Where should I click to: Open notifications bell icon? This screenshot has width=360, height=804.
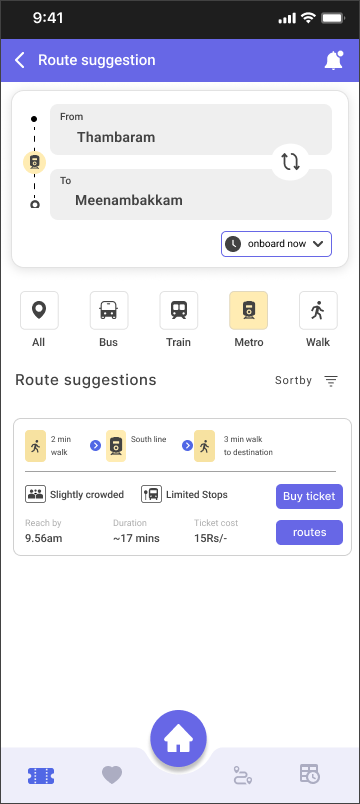[334, 61]
